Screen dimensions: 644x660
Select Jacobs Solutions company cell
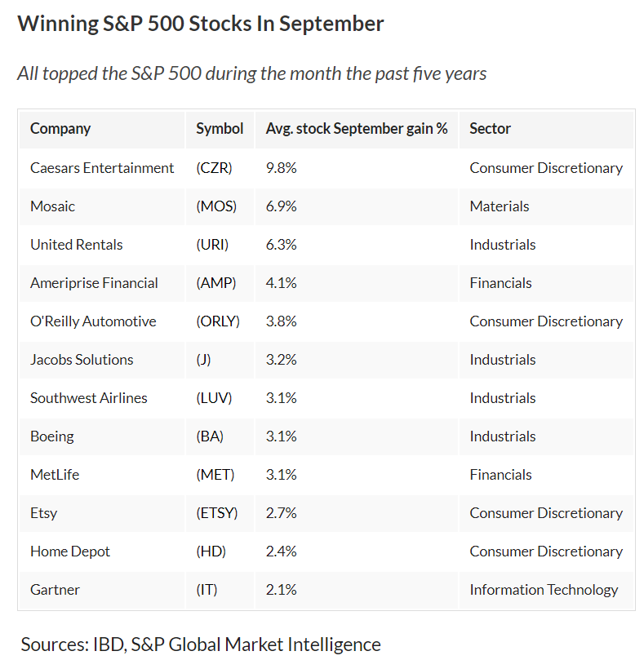82,359
